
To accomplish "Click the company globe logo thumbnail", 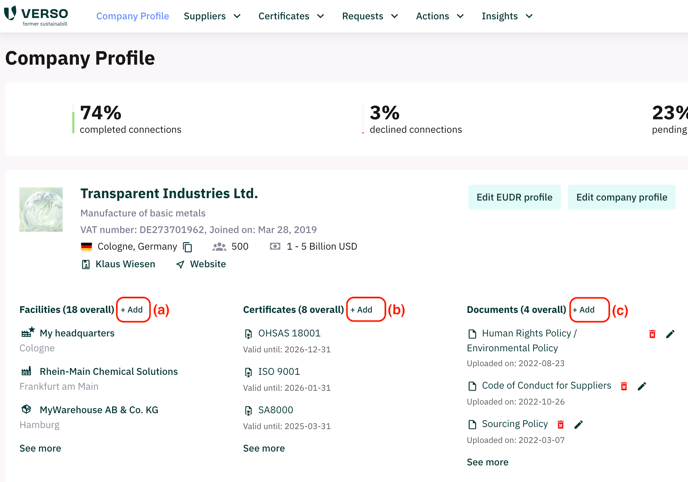I will click(x=41, y=210).
